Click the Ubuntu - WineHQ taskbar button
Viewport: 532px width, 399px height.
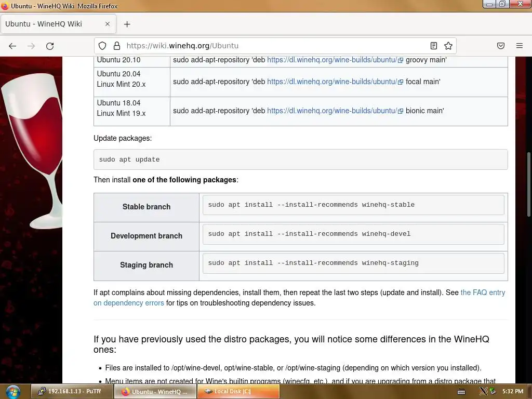[155, 392]
